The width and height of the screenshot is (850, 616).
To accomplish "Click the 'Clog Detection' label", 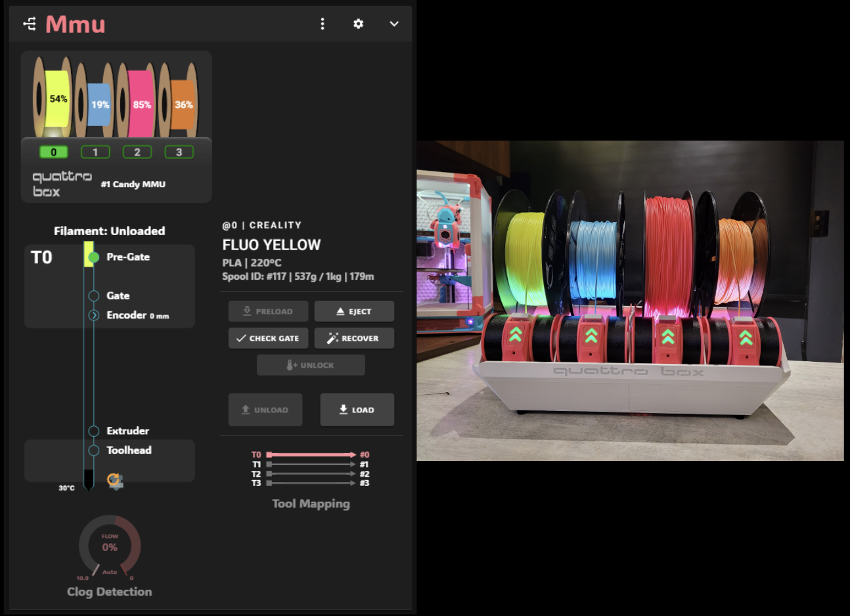I will 110,592.
